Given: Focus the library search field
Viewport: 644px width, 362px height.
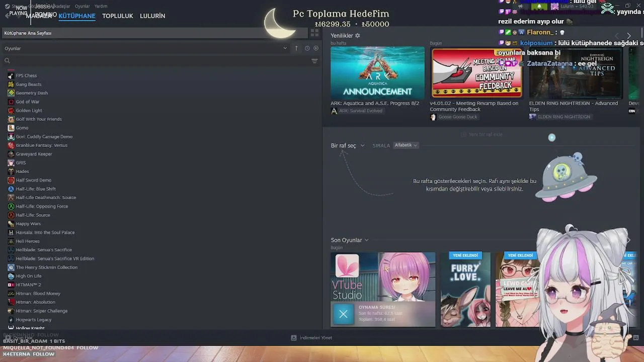Looking at the screenshot, I should [x=156, y=61].
